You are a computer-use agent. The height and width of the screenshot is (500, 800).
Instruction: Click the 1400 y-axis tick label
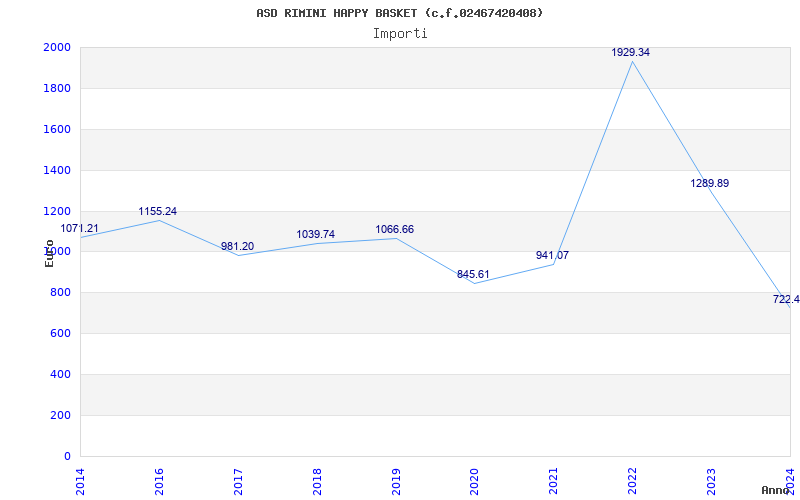(x=57, y=170)
